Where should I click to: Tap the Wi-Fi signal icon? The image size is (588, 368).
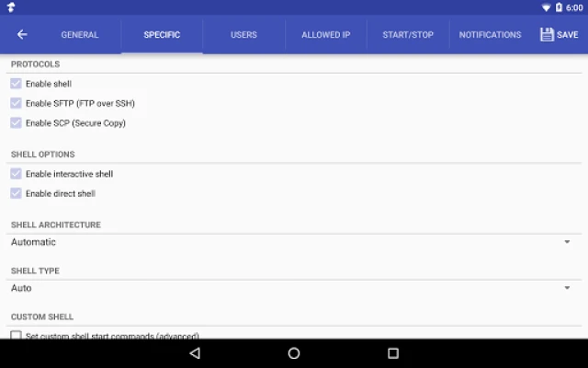546,7
